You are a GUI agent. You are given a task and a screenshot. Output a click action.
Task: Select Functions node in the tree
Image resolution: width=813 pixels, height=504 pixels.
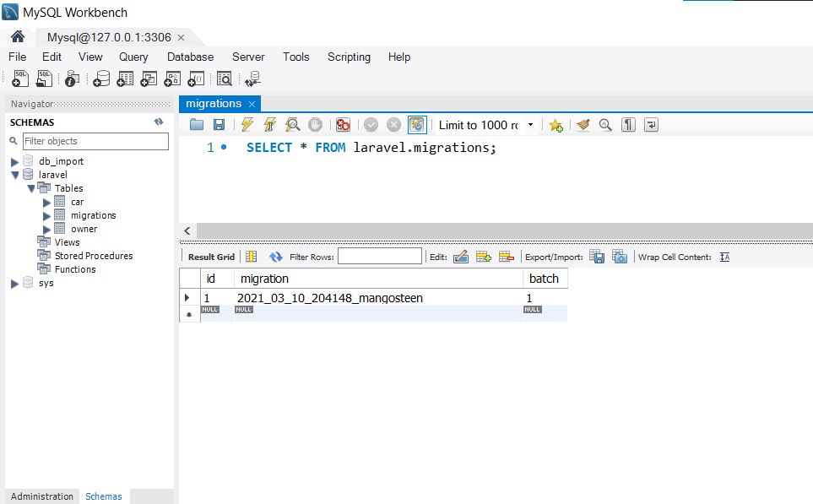coord(75,269)
